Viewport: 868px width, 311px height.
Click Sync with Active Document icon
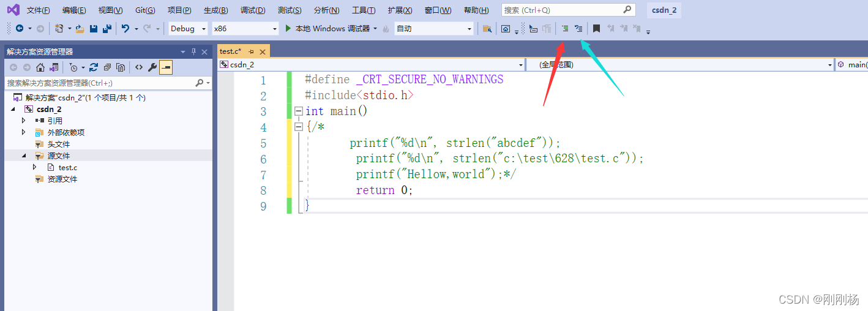94,67
